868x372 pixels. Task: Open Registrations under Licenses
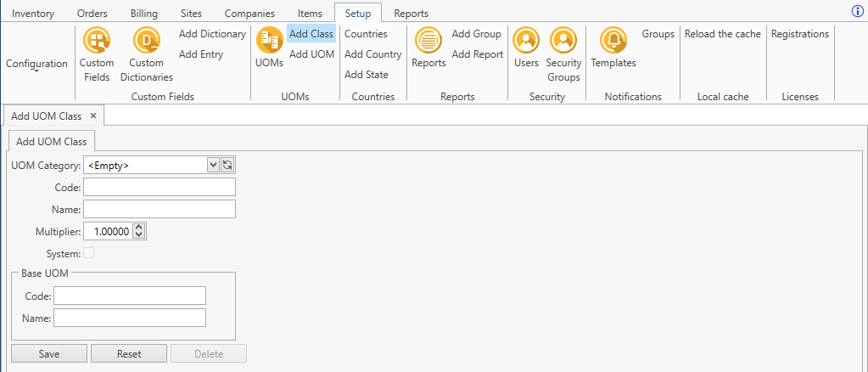point(800,34)
